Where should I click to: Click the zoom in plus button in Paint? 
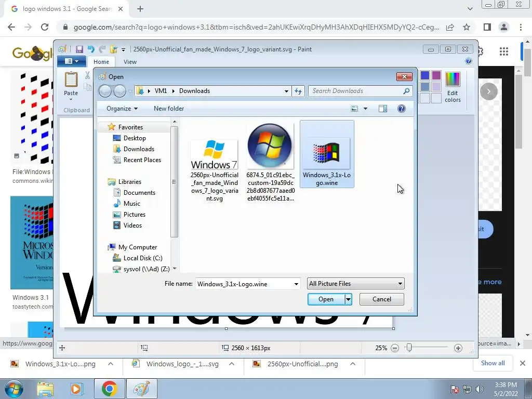(458, 348)
